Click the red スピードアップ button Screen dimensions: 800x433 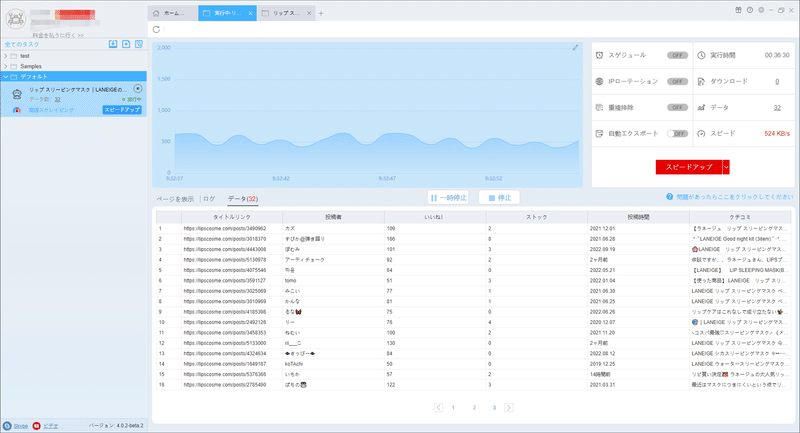689,167
